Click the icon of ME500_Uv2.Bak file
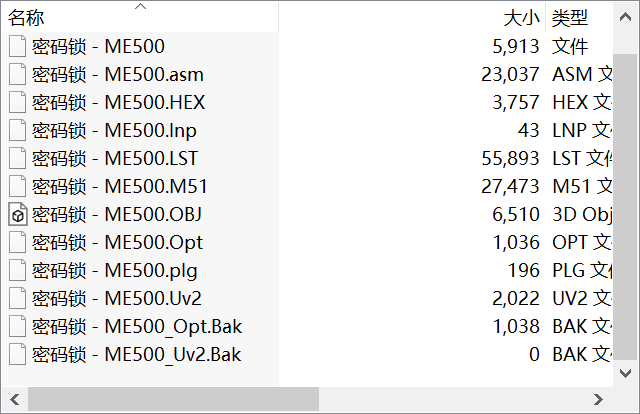Viewport: 640px width, 414px height. pos(18,354)
